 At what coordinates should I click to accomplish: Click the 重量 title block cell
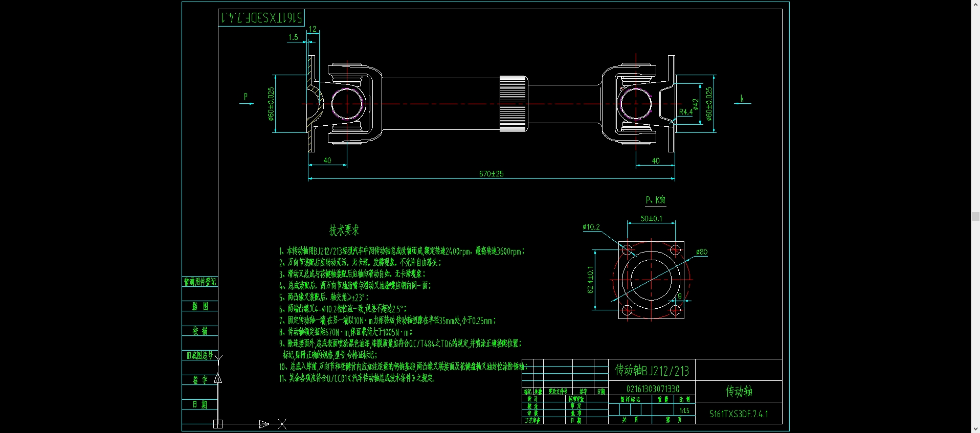point(663,399)
